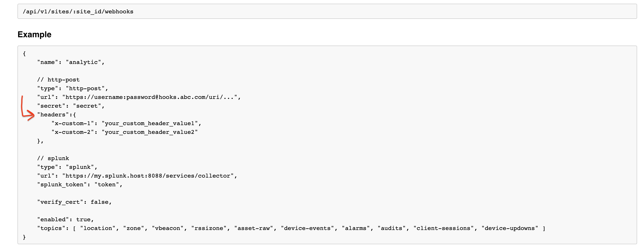Image resolution: width=644 pixels, height=247 pixels.
Task: Click the "name": "analytic" line
Action: pos(71,62)
